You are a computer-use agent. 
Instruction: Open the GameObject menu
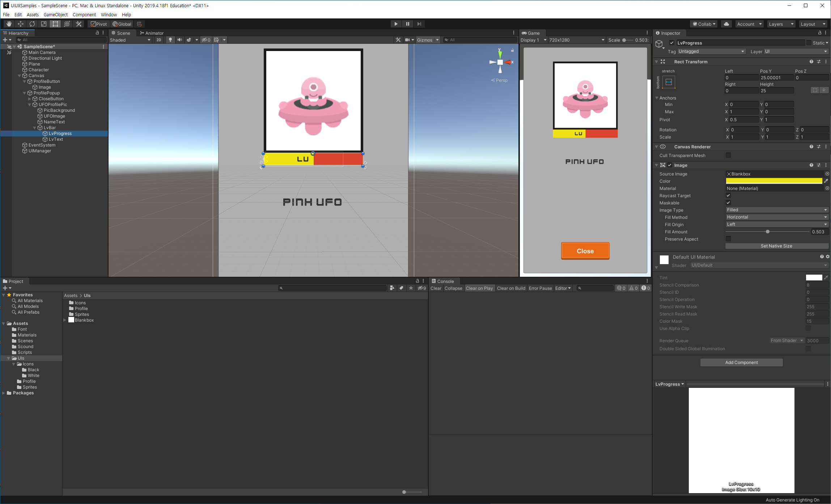click(x=55, y=14)
